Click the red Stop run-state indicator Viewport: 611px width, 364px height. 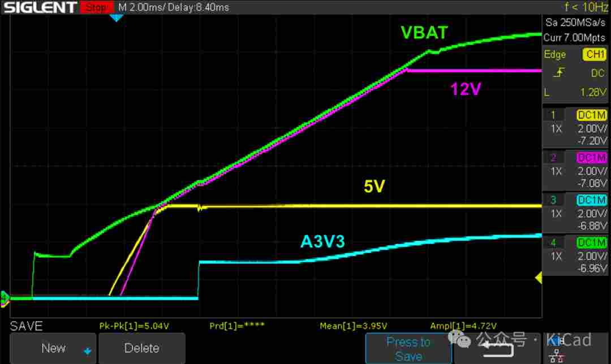(x=96, y=7)
